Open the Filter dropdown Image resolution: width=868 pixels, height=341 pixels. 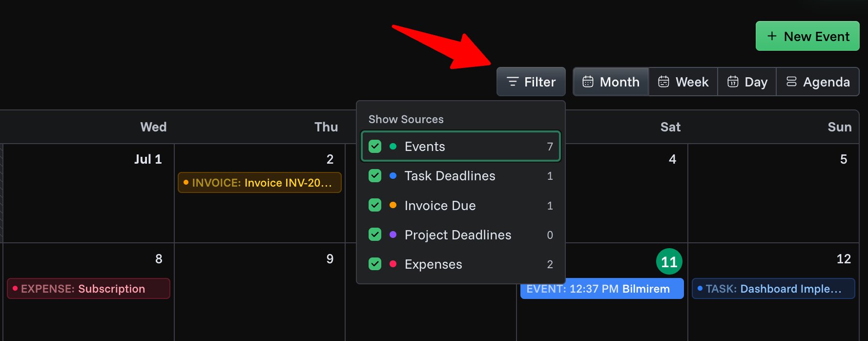click(531, 82)
